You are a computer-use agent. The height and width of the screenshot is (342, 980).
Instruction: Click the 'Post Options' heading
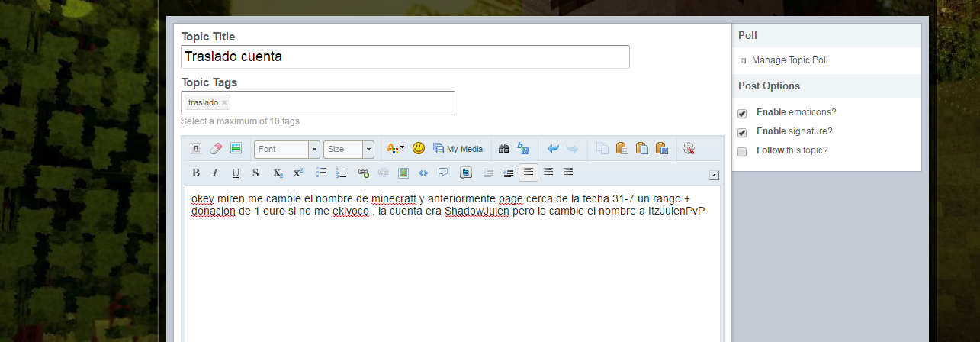tap(769, 85)
